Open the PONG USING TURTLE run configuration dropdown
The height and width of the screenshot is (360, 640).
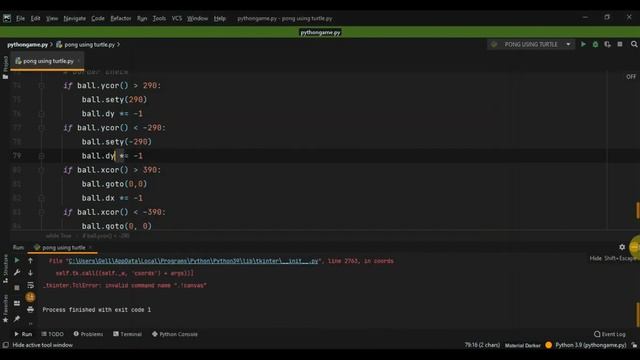pos(568,44)
